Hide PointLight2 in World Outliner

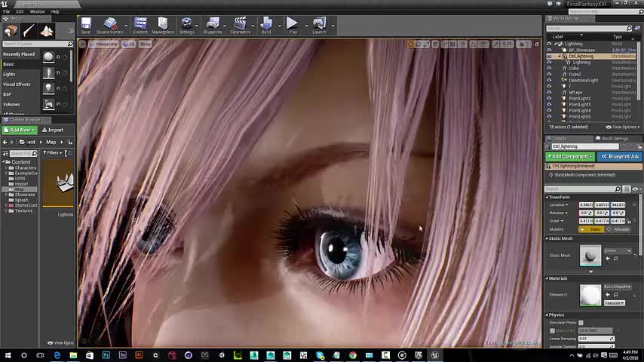(549, 99)
